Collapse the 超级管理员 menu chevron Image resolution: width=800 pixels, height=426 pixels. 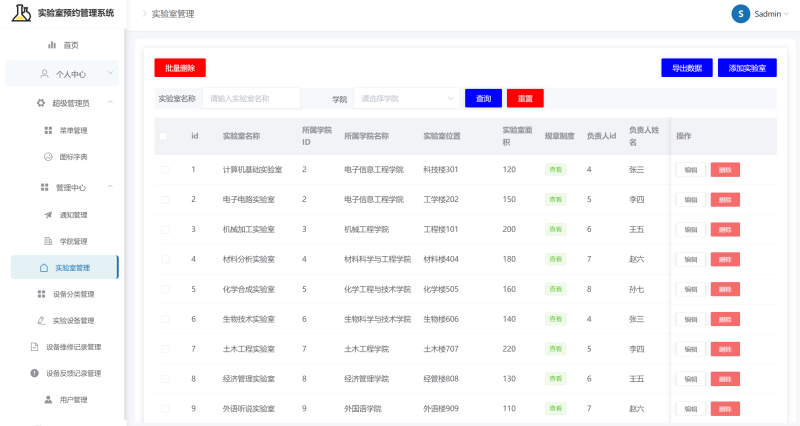click(110, 102)
